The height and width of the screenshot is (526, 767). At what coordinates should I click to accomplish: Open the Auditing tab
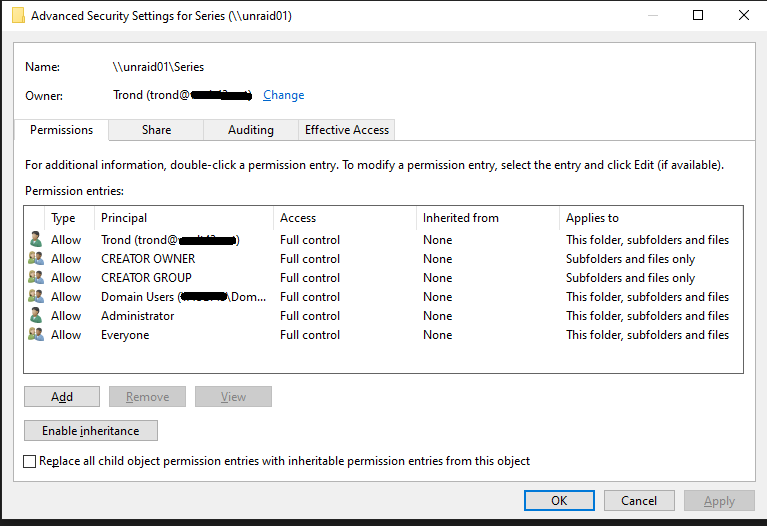pyautogui.click(x=251, y=130)
